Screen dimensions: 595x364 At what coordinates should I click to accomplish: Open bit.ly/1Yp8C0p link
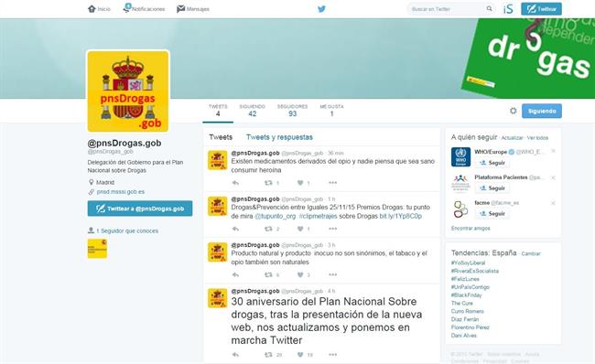click(x=400, y=216)
